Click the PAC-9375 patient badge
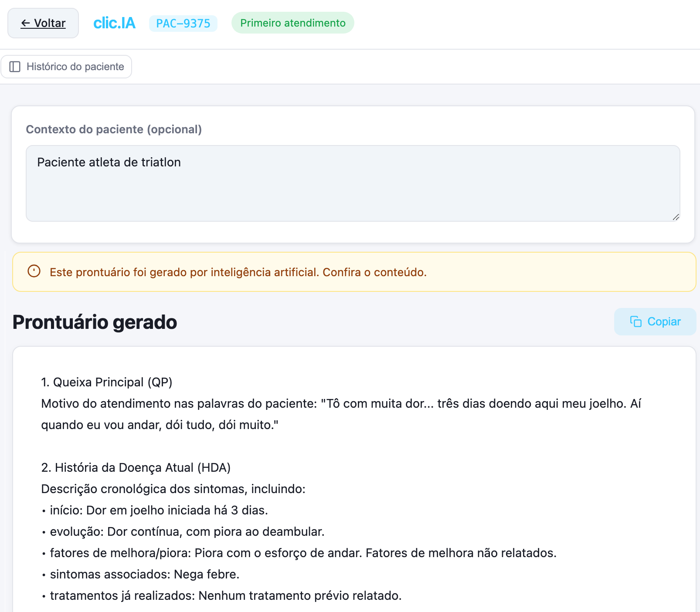Screen dimensions: 700x612 tap(183, 23)
